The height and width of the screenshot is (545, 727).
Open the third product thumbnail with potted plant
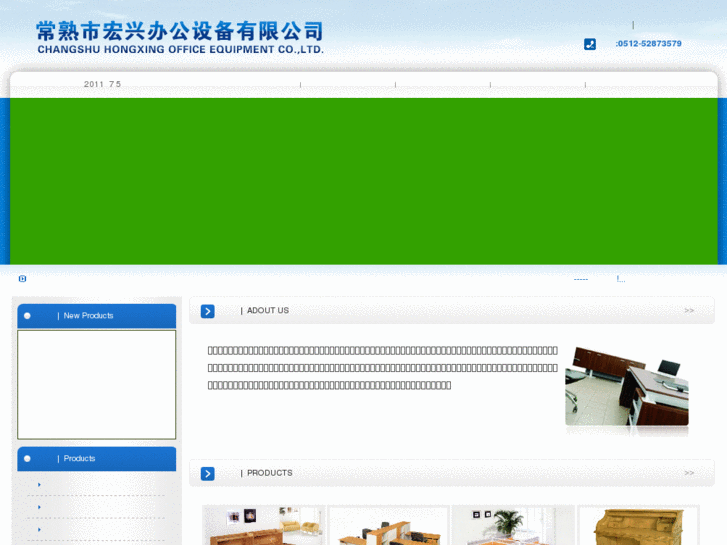tap(513, 525)
